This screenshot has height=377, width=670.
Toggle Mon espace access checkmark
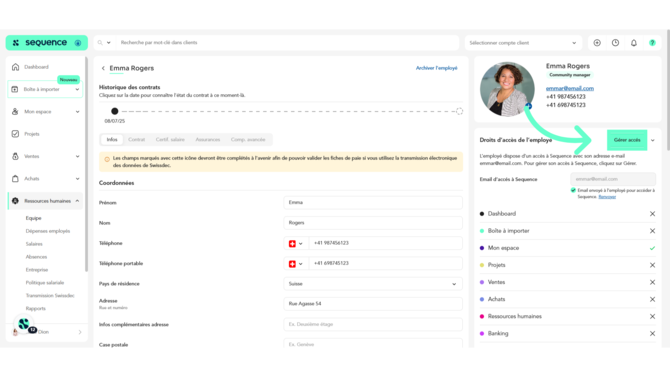(x=652, y=248)
